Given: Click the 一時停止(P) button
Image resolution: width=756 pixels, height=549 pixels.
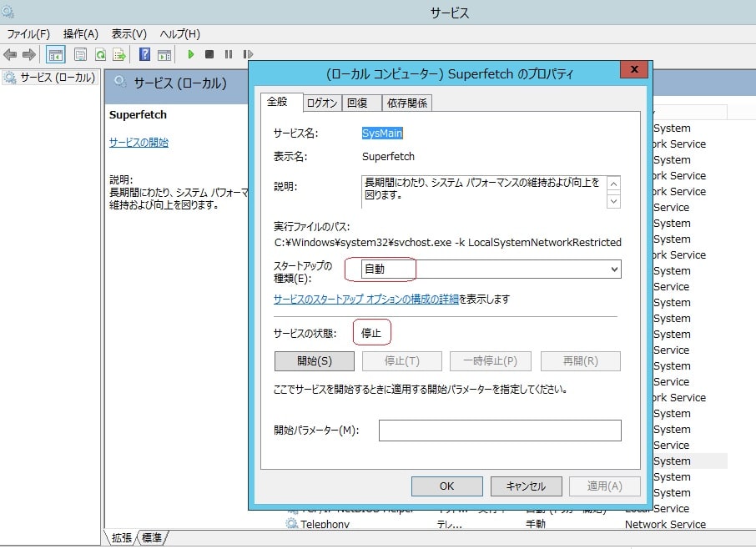Looking at the screenshot, I should tap(491, 361).
